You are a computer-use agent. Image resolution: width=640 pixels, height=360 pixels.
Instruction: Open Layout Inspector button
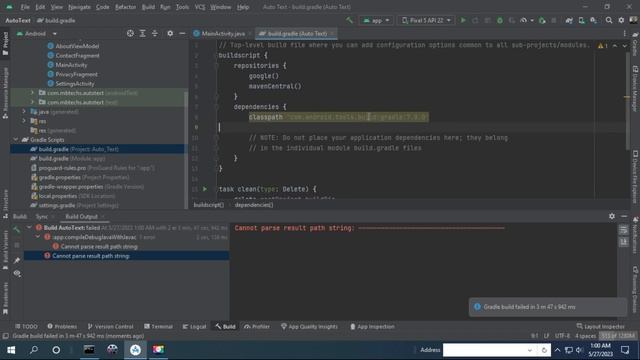click(600, 327)
